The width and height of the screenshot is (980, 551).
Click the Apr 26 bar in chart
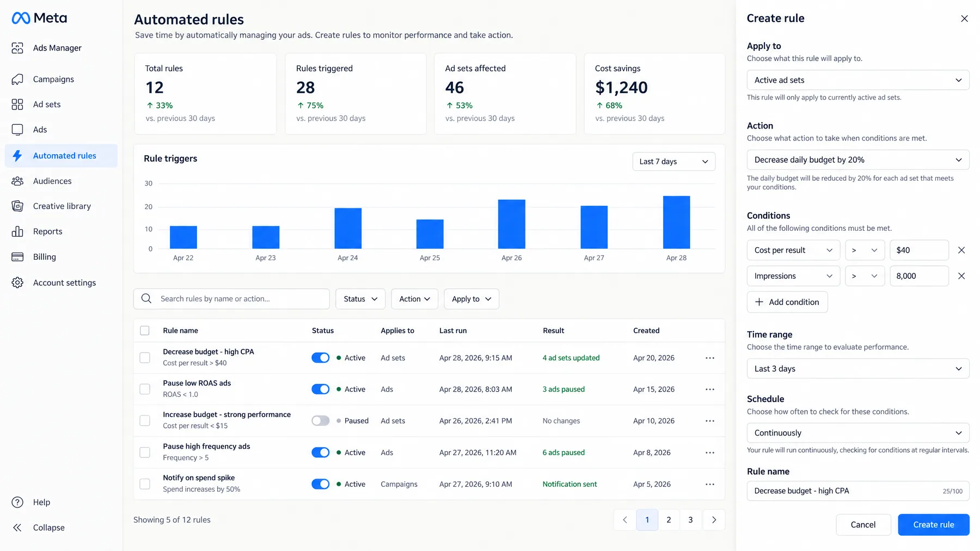pos(512,224)
